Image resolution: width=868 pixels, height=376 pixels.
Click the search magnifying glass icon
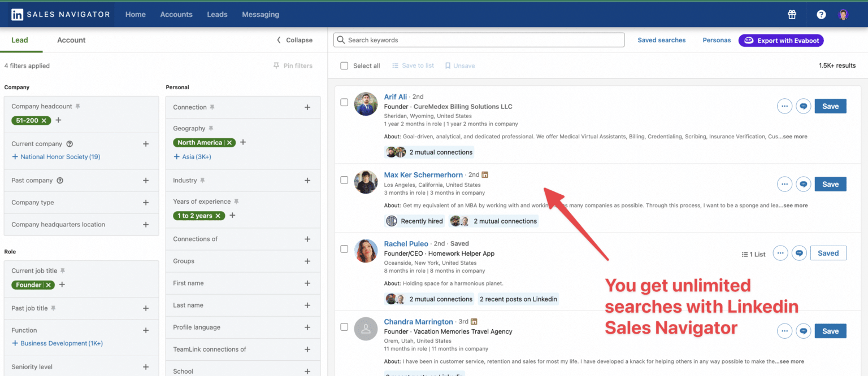tap(341, 40)
